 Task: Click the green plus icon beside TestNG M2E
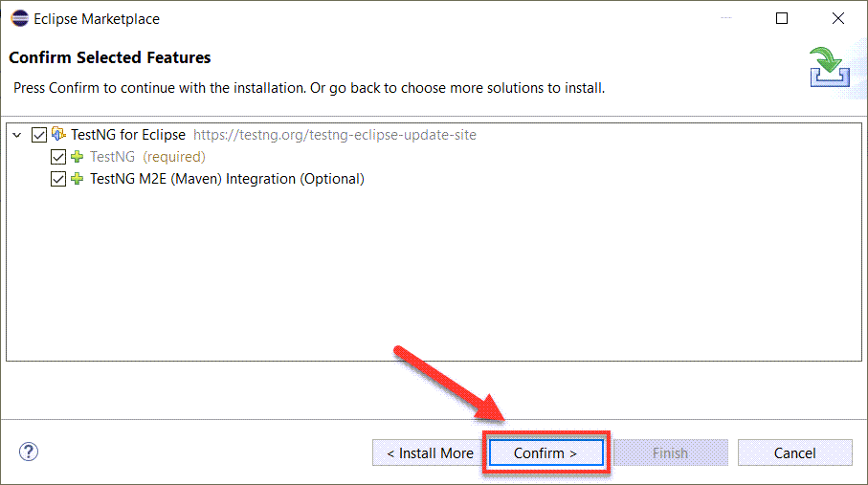(x=78, y=179)
